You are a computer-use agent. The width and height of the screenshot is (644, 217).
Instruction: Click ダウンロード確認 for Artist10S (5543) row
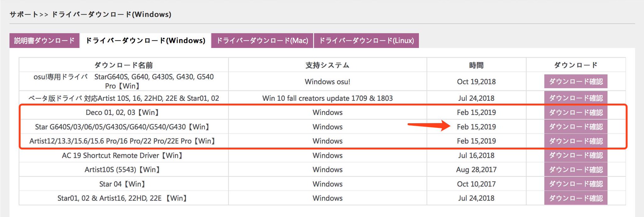tap(576, 169)
